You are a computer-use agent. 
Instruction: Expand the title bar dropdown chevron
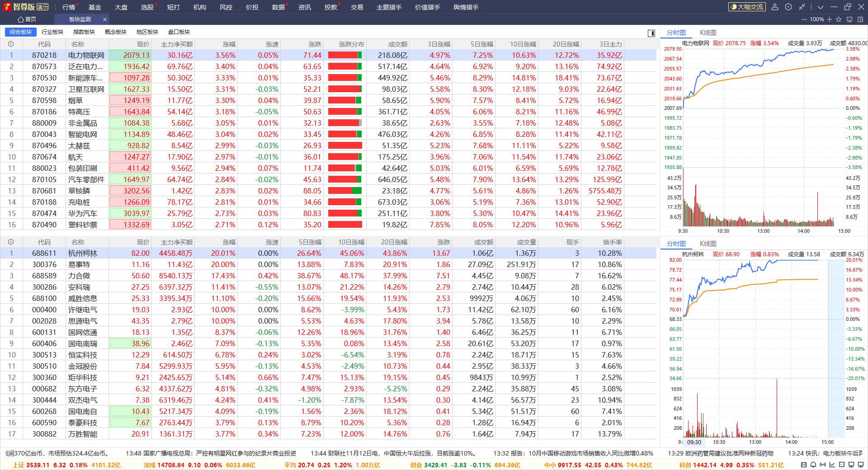(821, 7)
